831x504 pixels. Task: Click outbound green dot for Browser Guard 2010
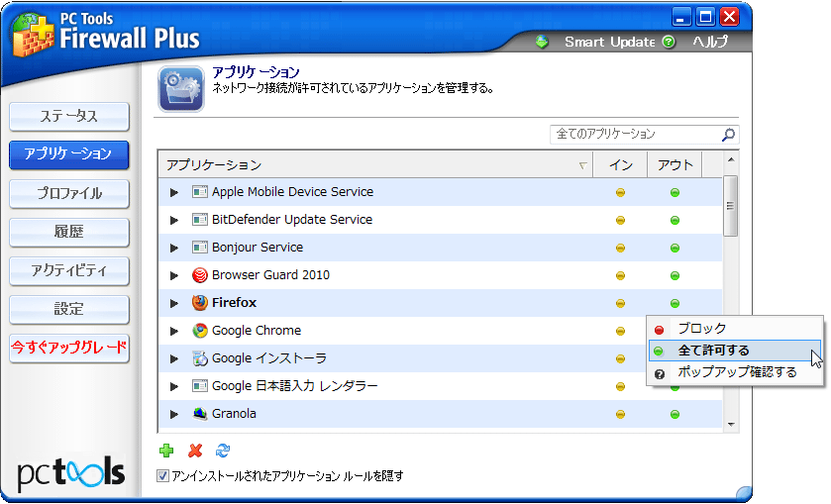click(x=675, y=275)
